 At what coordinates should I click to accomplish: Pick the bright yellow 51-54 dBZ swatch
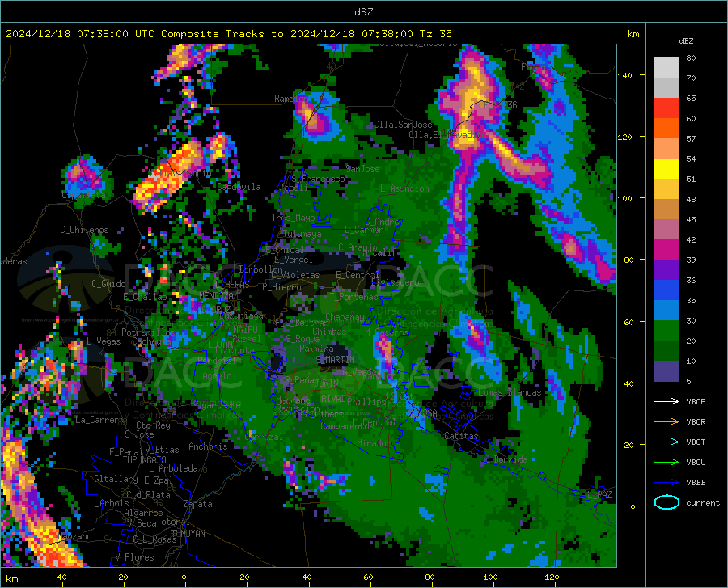[667, 169]
